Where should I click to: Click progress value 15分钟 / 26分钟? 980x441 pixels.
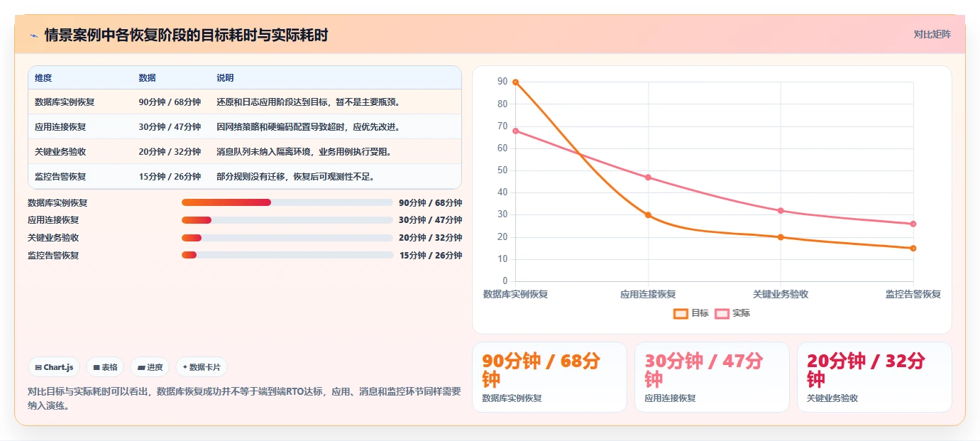pos(431,256)
